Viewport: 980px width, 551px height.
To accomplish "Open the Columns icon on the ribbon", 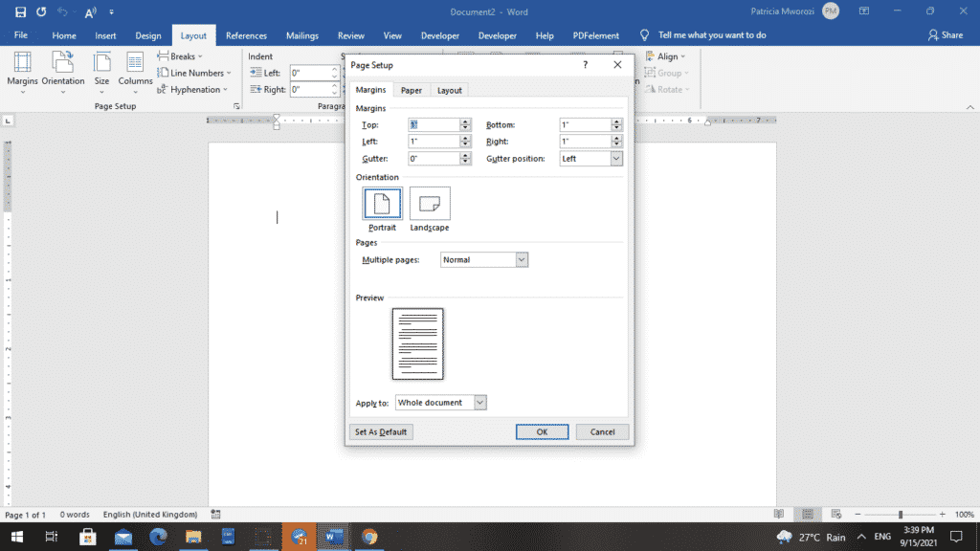I will coord(135,72).
